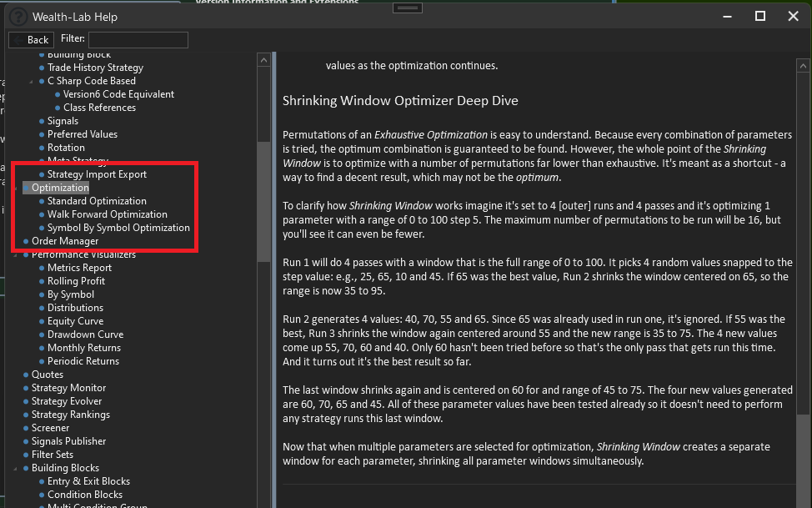Open Entry & Exit Blocks topic

click(88, 481)
